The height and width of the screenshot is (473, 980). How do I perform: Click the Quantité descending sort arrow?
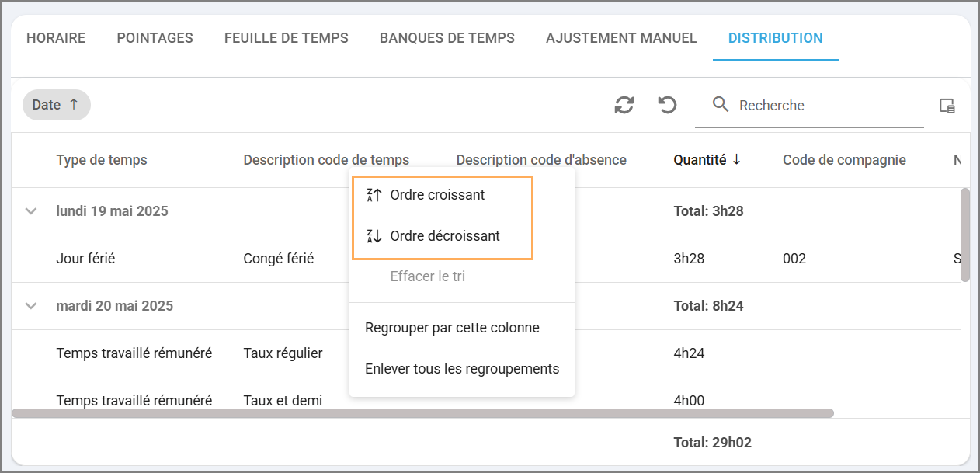click(737, 160)
